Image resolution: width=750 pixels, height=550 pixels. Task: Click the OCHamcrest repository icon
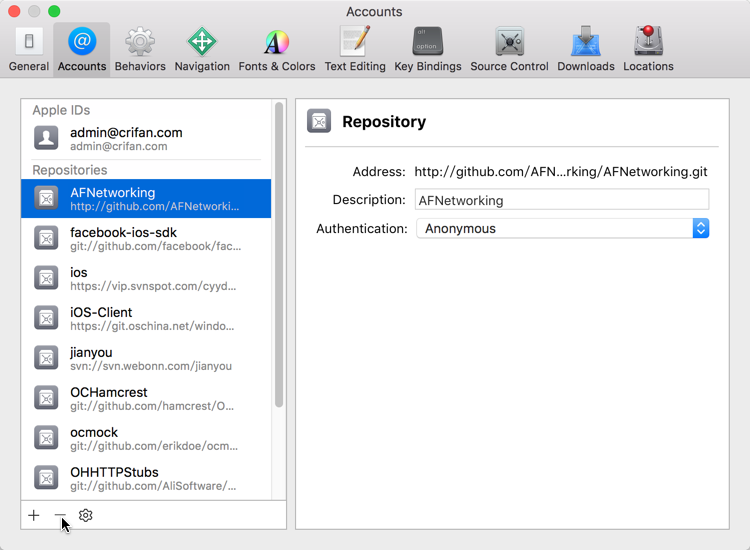pyautogui.click(x=46, y=397)
